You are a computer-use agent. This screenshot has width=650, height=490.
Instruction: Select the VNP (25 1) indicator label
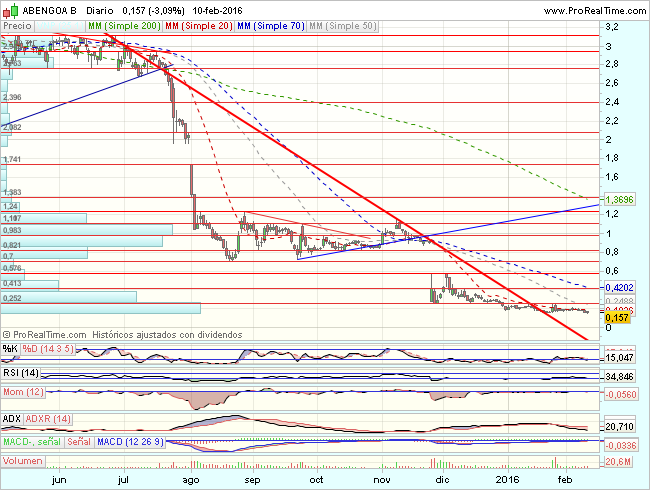click(59, 26)
